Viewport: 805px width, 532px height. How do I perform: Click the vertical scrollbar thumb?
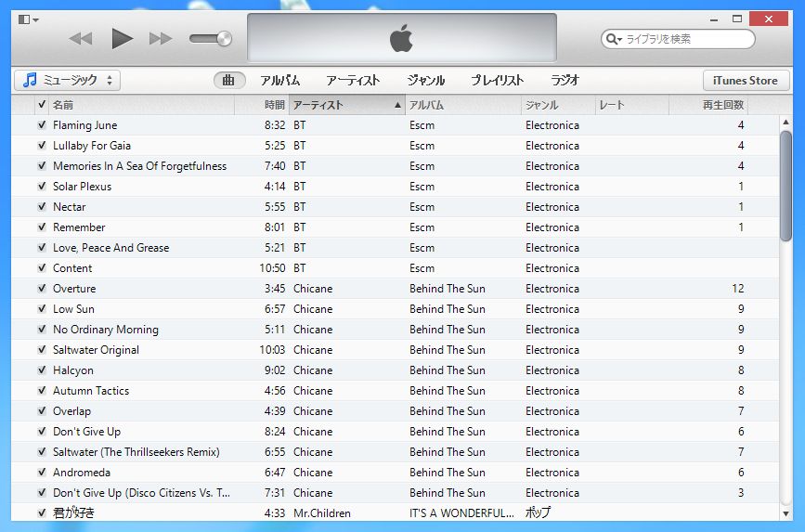click(x=786, y=186)
